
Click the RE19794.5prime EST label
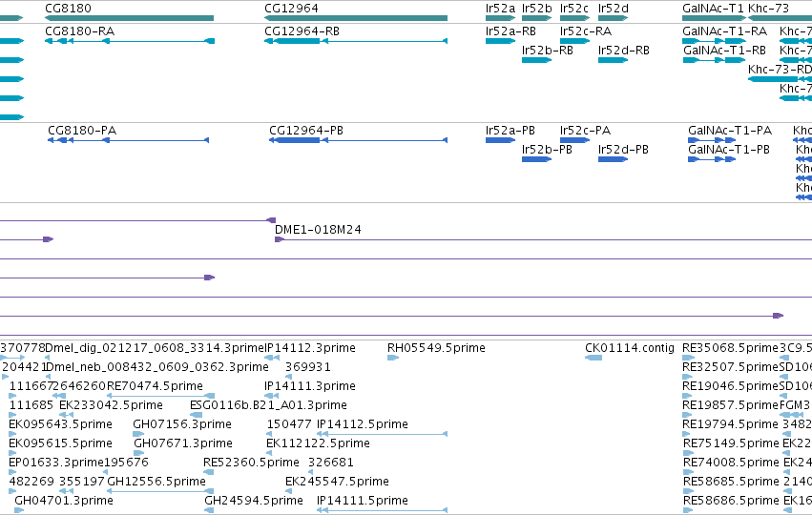pos(731,424)
